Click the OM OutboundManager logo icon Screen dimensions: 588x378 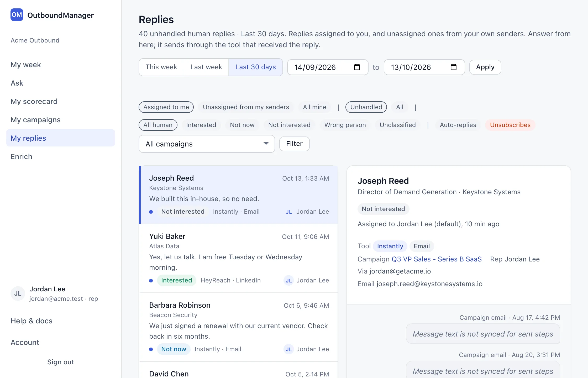coord(17,15)
